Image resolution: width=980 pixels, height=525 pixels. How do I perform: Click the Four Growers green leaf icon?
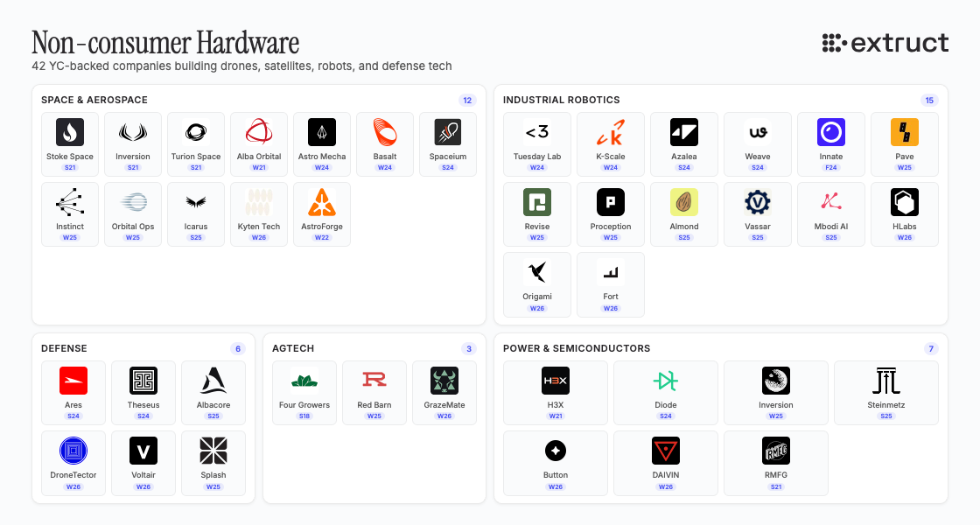304,381
